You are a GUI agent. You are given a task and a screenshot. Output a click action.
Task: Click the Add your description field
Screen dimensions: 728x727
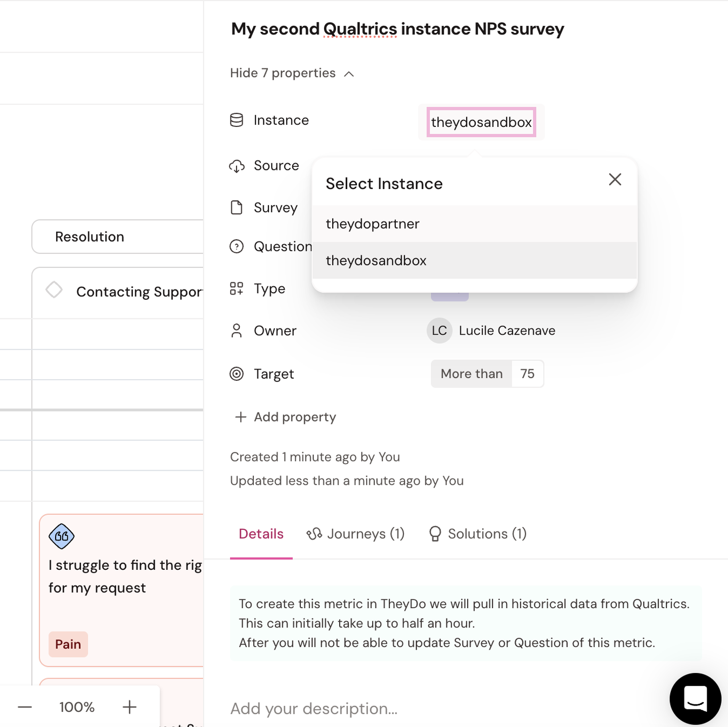(314, 708)
